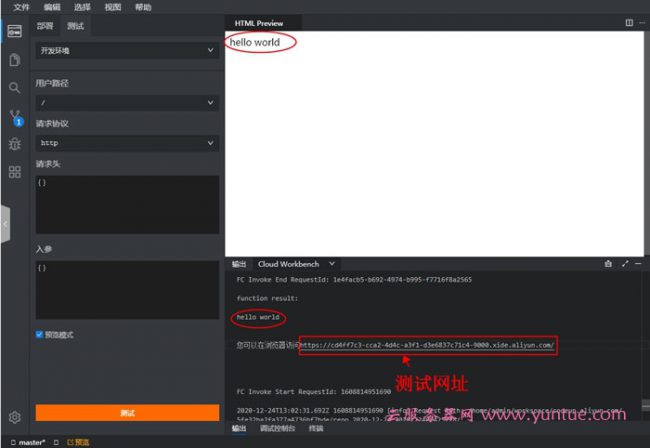Open the Search magnifier in activity bar
The image size is (650, 448).
14,88
